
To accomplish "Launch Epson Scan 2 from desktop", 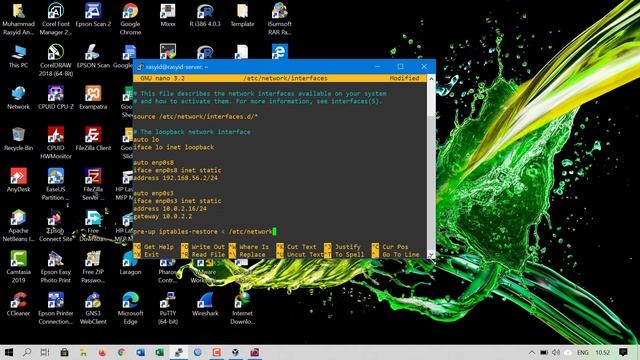I will point(93,16).
